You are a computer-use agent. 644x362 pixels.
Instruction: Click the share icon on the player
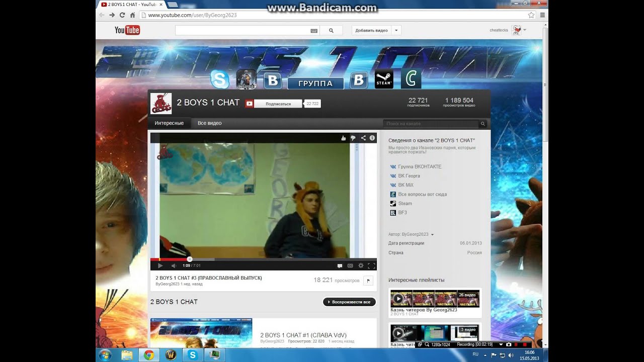click(363, 138)
